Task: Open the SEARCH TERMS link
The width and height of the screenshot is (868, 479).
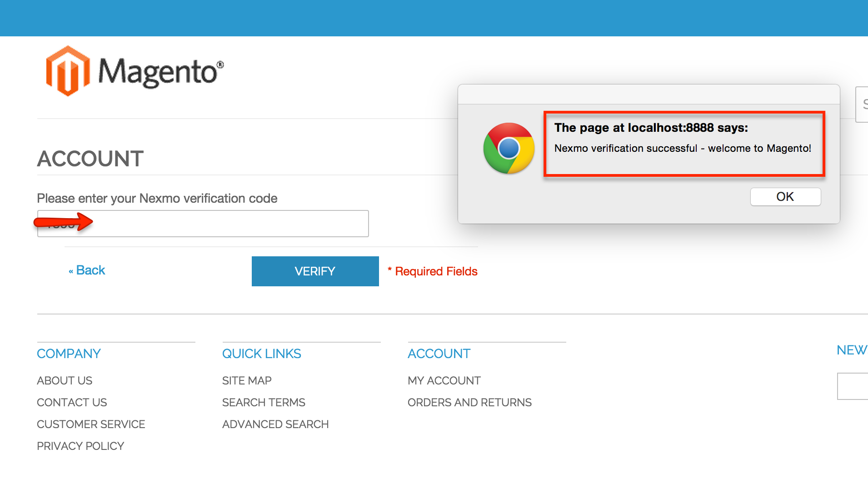Action: coord(264,402)
